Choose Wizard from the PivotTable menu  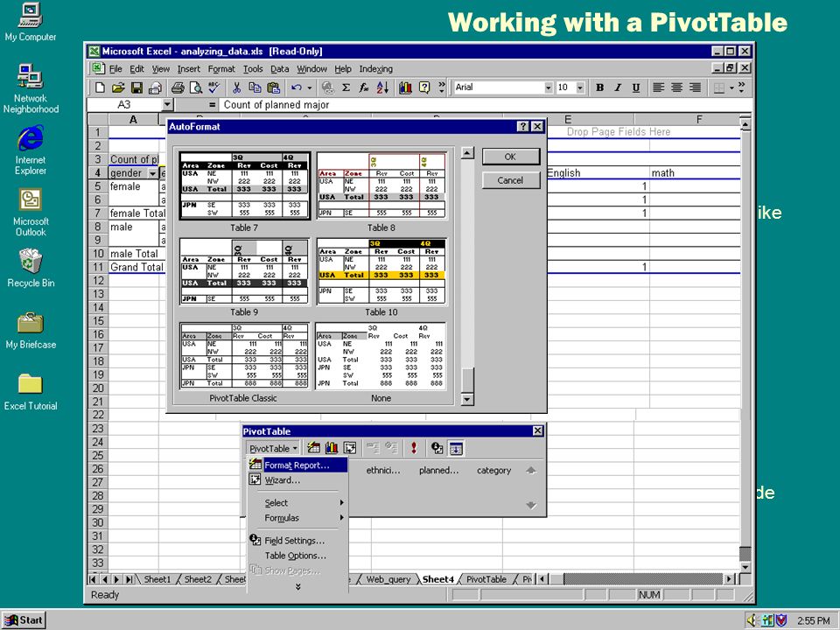pos(297,480)
